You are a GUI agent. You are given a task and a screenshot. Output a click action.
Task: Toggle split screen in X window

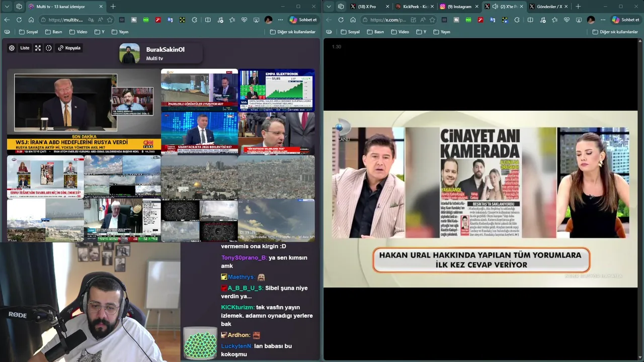530,20
